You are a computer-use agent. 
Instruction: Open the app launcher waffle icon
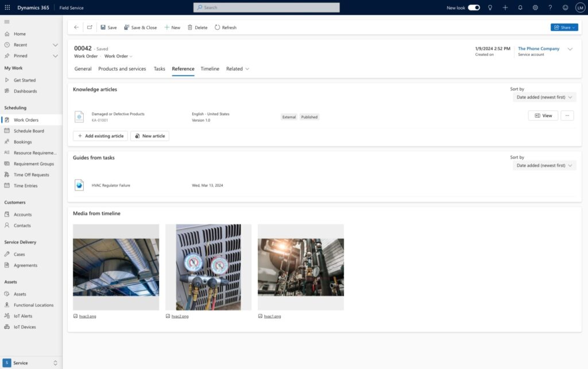click(7, 7)
